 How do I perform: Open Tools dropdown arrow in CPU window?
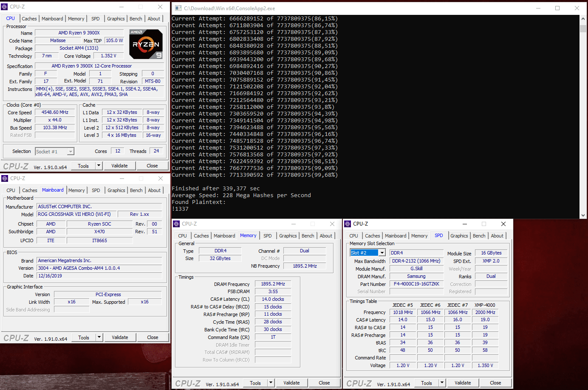(x=99, y=166)
